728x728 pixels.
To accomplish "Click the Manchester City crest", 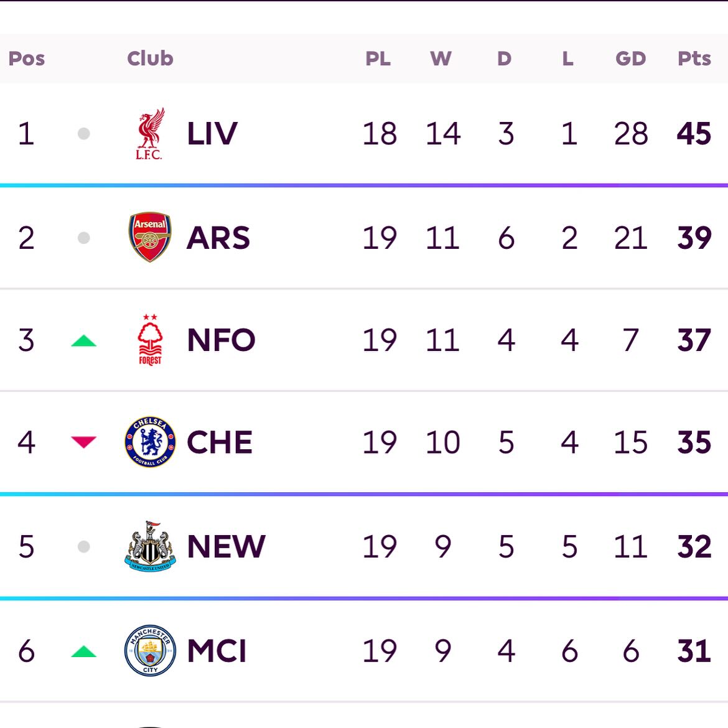I will click(150, 650).
